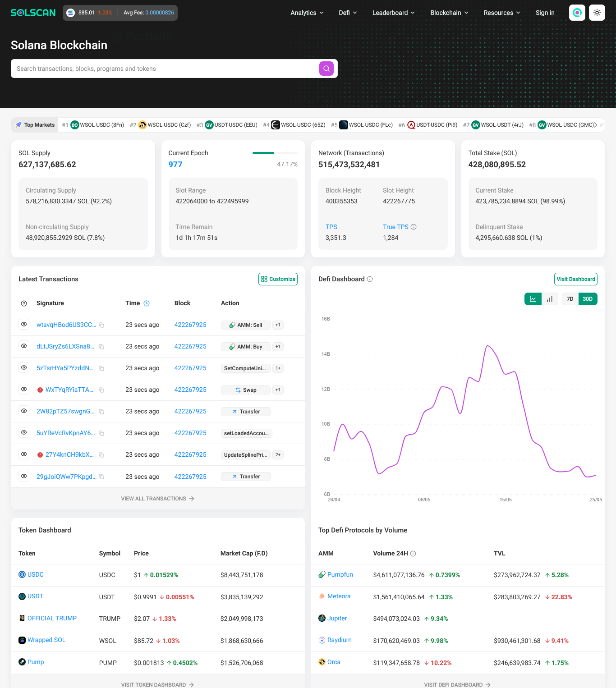Click the Top Markets rocket icon
616x688 pixels.
coord(18,125)
